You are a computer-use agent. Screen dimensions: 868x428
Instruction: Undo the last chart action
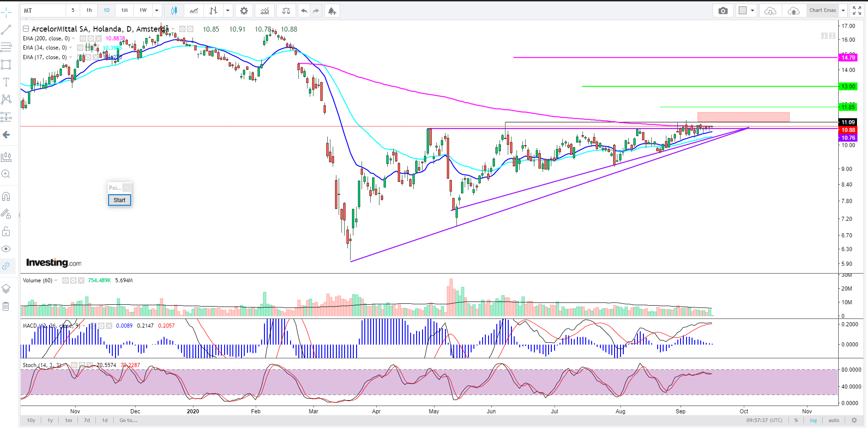click(x=304, y=11)
